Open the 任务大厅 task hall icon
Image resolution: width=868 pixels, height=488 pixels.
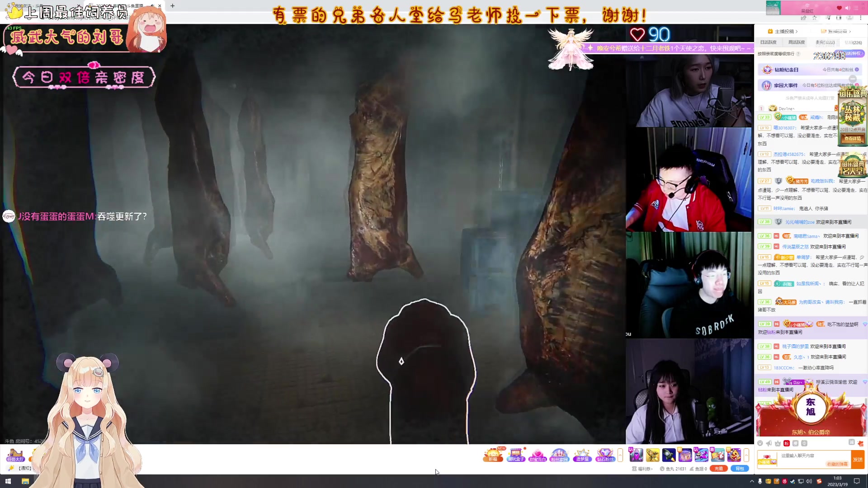[15, 455]
